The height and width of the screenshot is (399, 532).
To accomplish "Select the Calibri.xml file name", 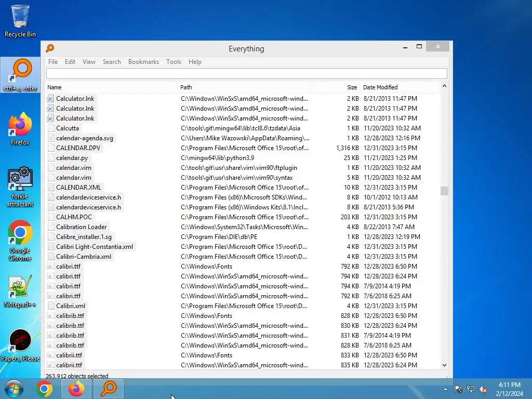I will tap(71, 305).
